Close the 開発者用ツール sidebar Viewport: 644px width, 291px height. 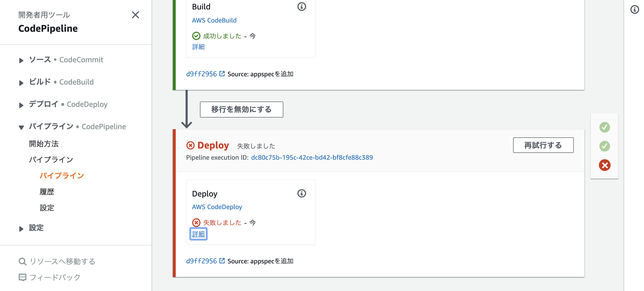pos(135,15)
